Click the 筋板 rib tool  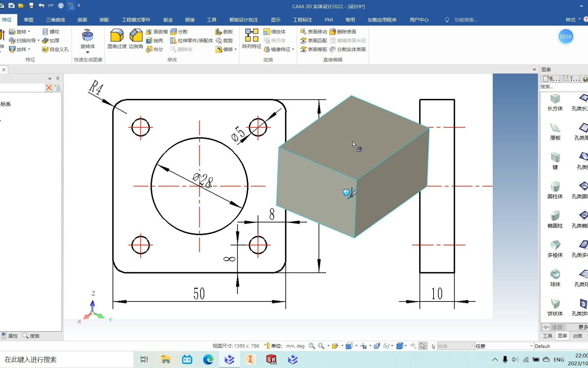tap(224, 32)
